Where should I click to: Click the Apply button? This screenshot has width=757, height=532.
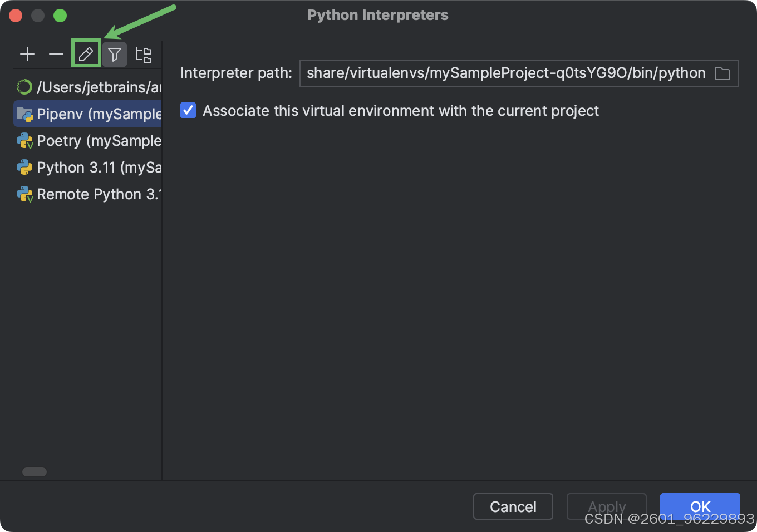pyautogui.click(x=607, y=506)
